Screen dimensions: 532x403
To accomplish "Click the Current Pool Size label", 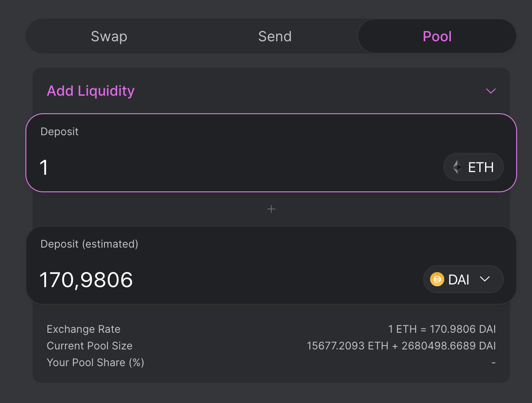I will point(90,346).
